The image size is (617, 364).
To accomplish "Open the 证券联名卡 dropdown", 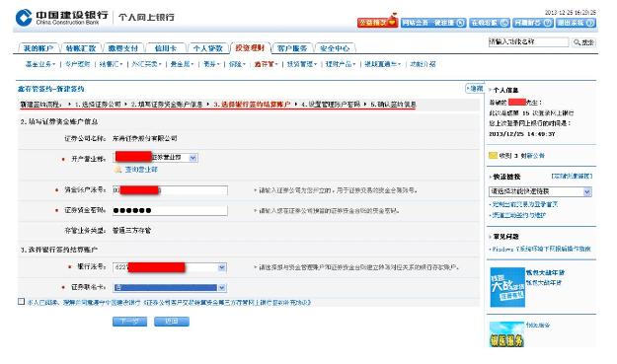I will click(221, 288).
